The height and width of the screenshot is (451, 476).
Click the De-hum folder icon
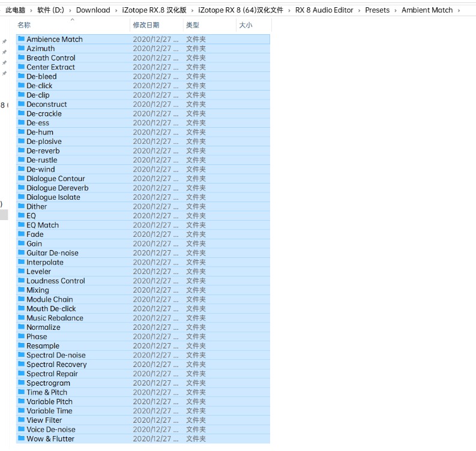click(x=21, y=132)
